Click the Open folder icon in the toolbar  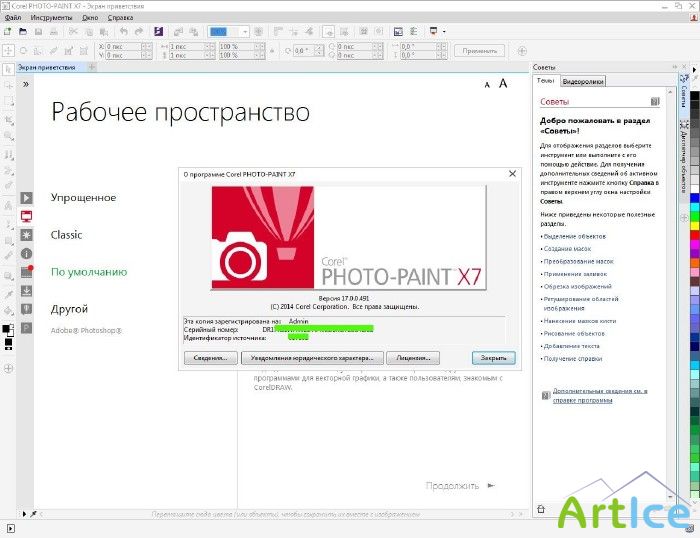click(22, 32)
